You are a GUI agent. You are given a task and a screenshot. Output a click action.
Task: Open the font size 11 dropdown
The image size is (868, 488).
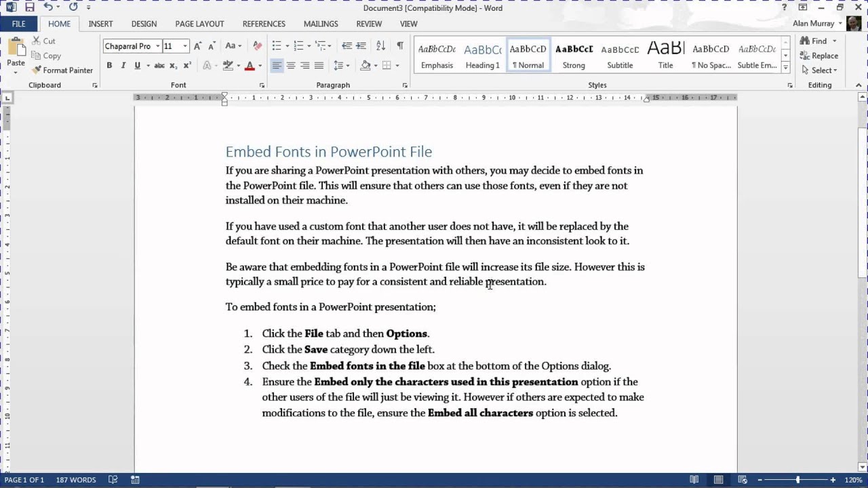pos(185,46)
